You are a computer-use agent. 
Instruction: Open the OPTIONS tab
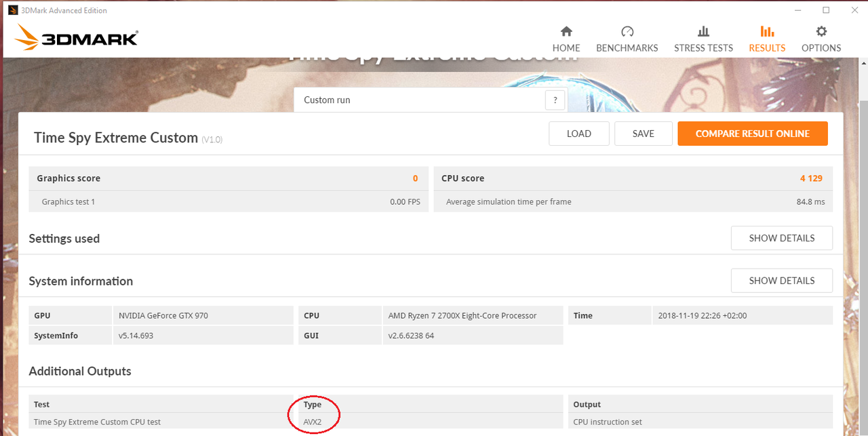tap(821, 39)
